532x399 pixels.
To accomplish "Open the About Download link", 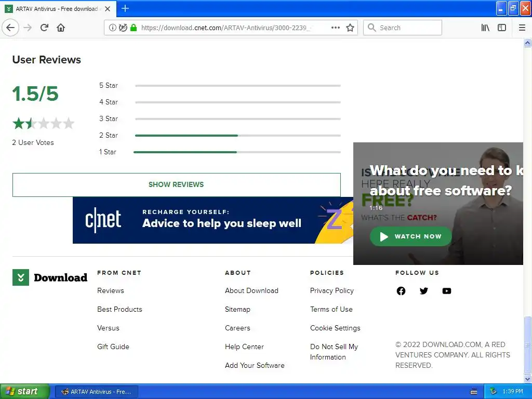I will 251,290.
